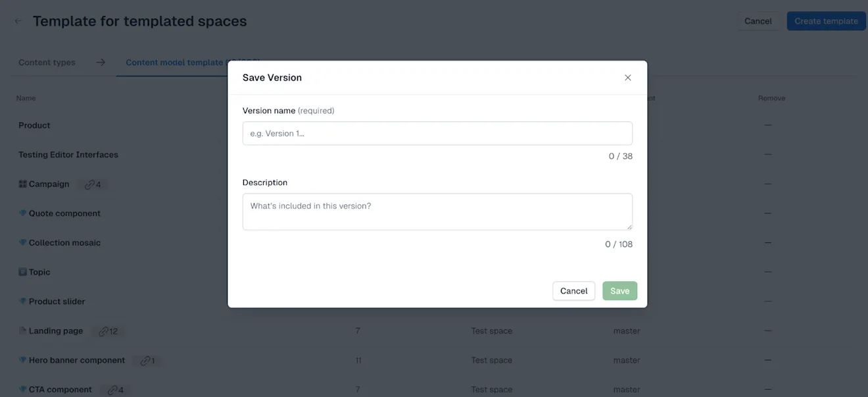Click the top-right Cancel button
Image resolution: width=868 pixels, height=397 pixels.
pyautogui.click(x=758, y=20)
